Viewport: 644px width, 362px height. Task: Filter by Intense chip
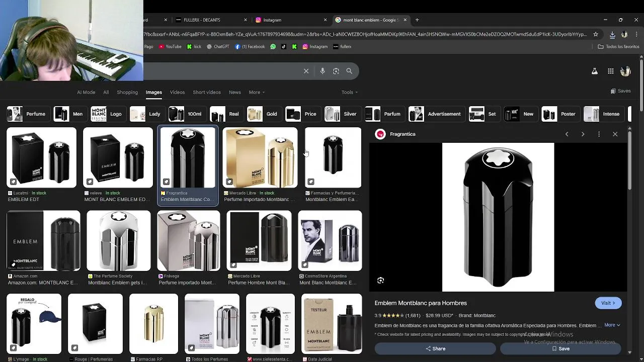[x=603, y=114]
